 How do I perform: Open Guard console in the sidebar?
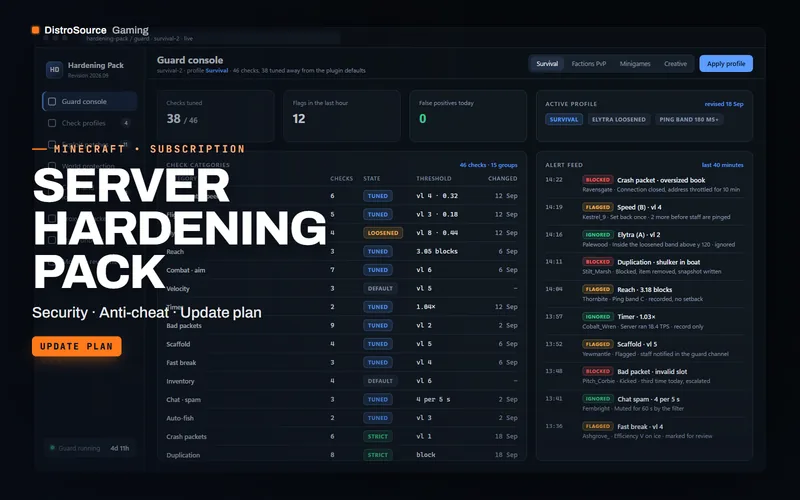pyautogui.click(x=90, y=102)
